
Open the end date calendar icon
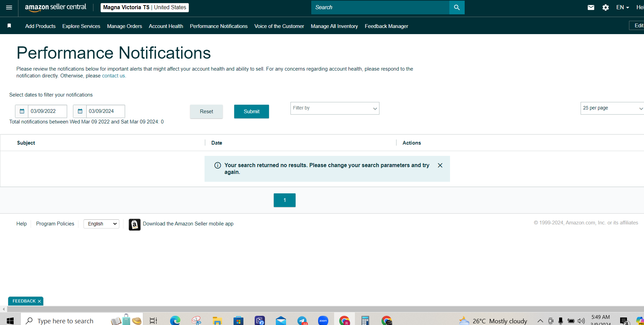click(x=80, y=111)
